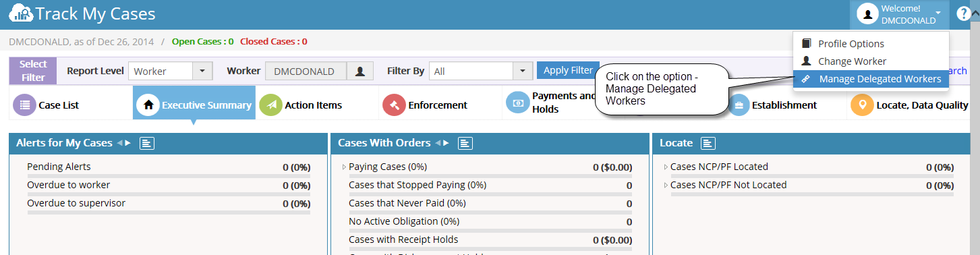Click the Establishment briefcase icon
Viewport: 980px width, 255px height.
739,105
